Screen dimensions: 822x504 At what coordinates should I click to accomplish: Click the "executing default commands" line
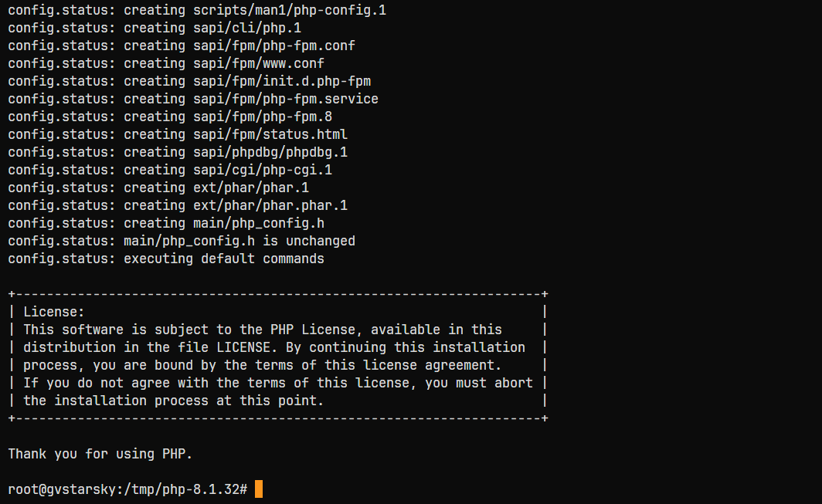coord(224,259)
